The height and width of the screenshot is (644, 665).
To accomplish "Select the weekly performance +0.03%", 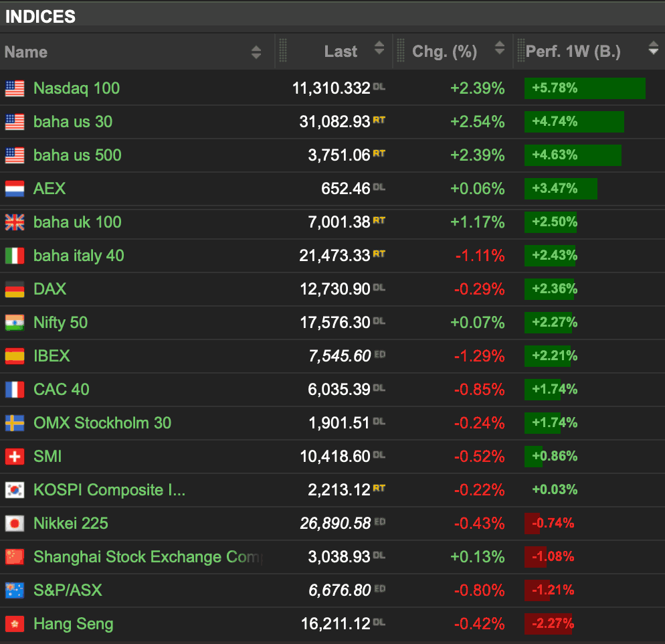I will (555, 490).
